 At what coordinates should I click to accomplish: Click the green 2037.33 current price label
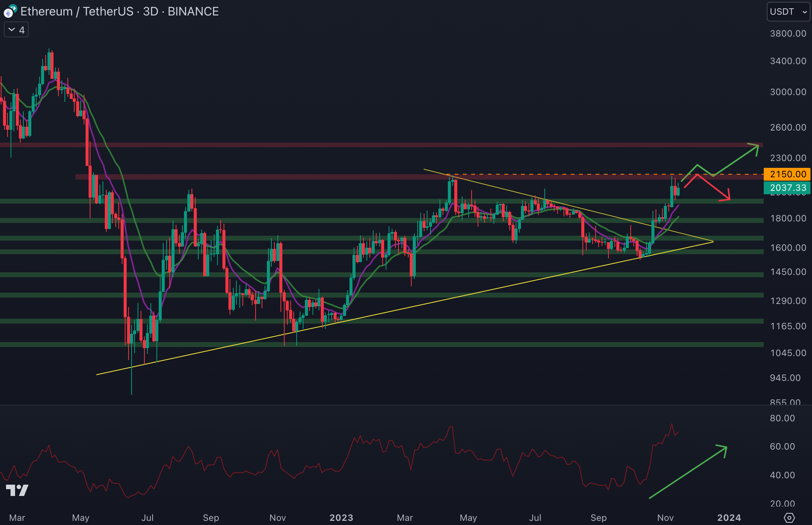pos(787,188)
